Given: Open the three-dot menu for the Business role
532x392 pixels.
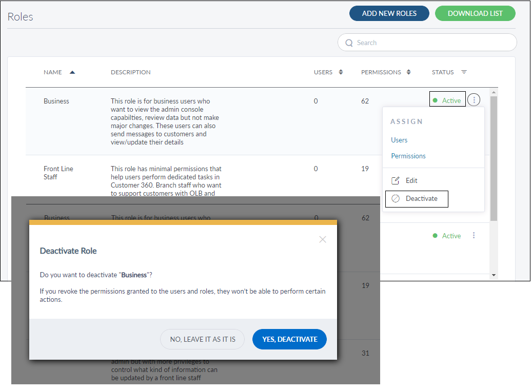Looking at the screenshot, I should (474, 100).
